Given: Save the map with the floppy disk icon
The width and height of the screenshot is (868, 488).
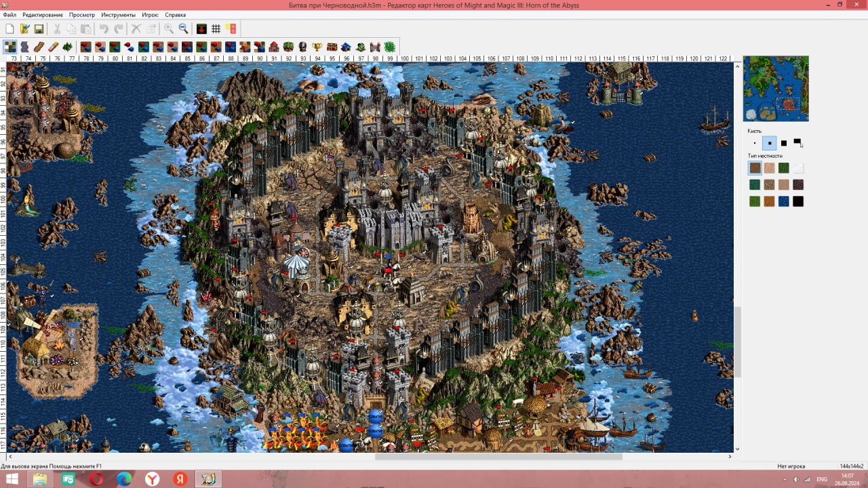Looking at the screenshot, I should click(x=39, y=28).
